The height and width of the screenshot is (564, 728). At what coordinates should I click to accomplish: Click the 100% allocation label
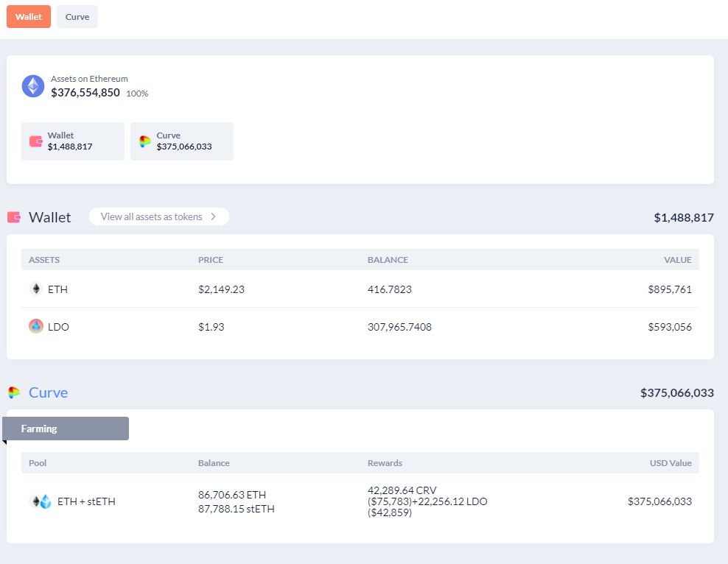[x=137, y=94]
